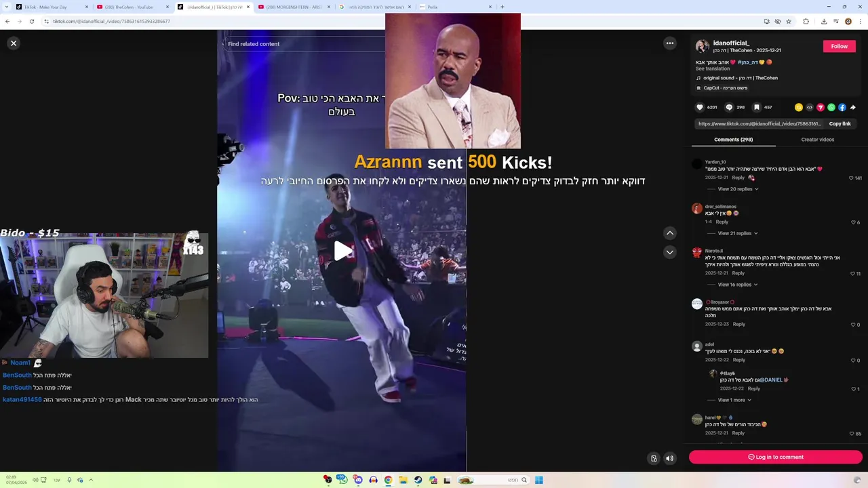Image resolution: width=868 pixels, height=488 pixels.
Task: Open a new browser tab
Action: pyautogui.click(x=502, y=7)
